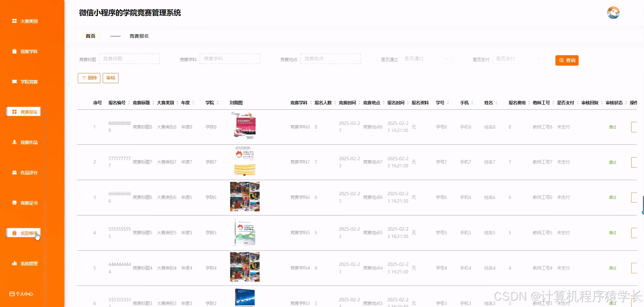Sort by 报名时间 column arrows
Viewport: 644px width, 307px height.
point(408,103)
